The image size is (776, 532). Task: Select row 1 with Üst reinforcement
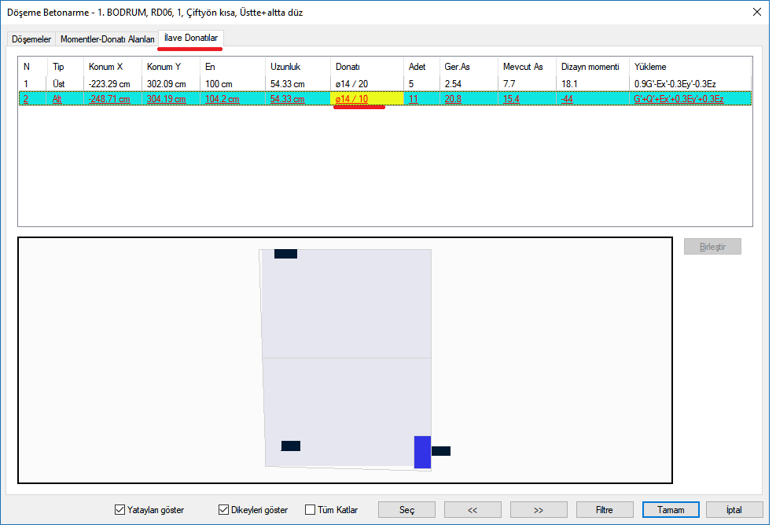58,83
